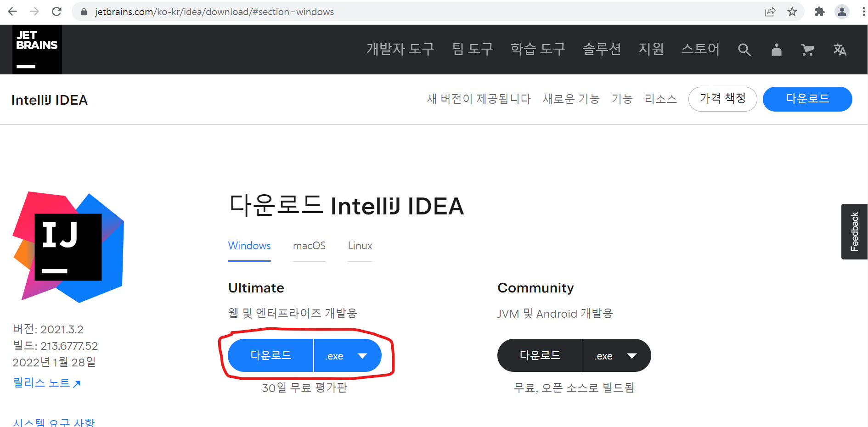Open the language selector icon
Viewport: 868px width, 427px height.
point(840,50)
